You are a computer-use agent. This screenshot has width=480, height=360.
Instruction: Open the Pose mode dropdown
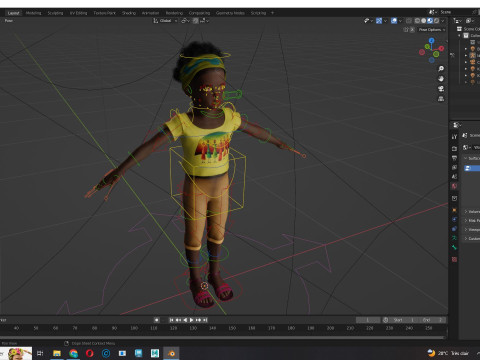9,21
